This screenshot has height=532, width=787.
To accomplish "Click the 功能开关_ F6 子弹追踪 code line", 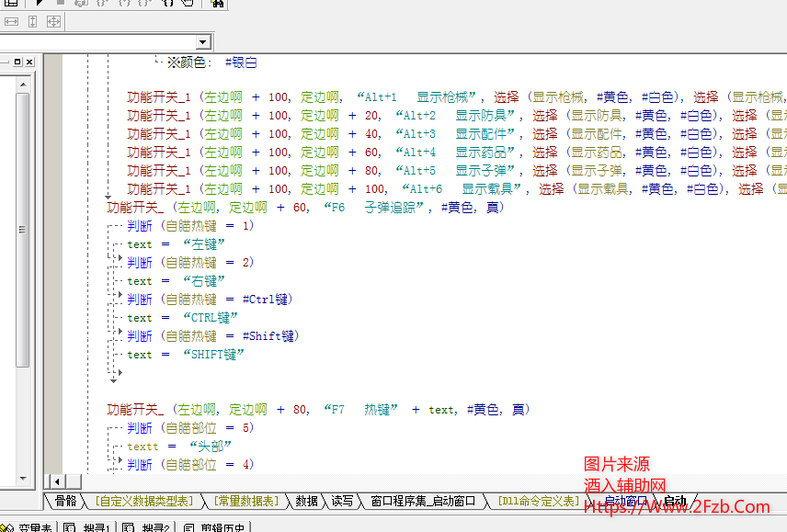I will click(304, 207).
